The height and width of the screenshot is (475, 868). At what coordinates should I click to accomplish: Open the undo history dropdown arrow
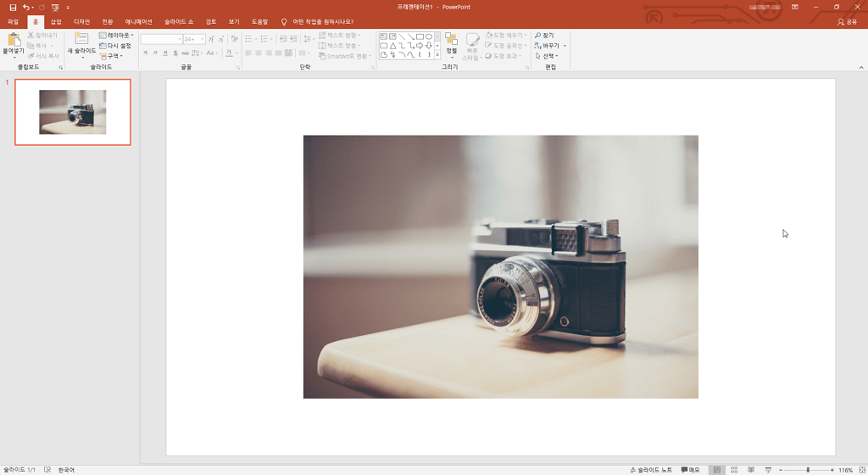click(33, 8)
